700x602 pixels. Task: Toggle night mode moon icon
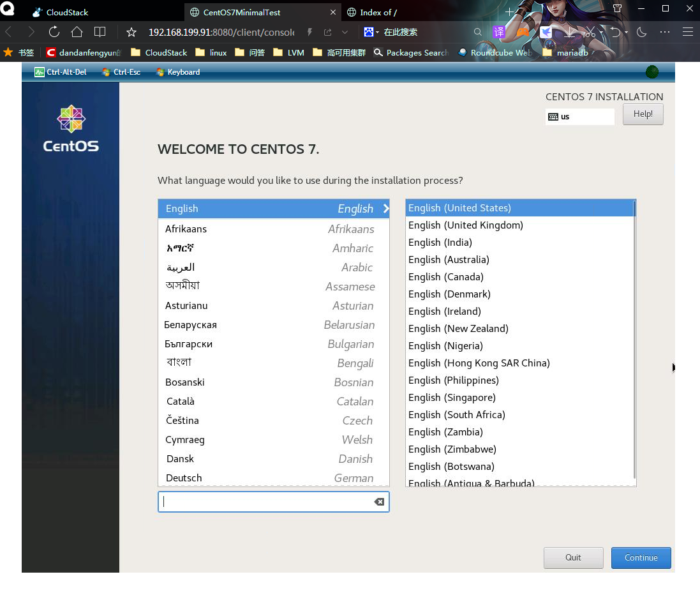641,32
